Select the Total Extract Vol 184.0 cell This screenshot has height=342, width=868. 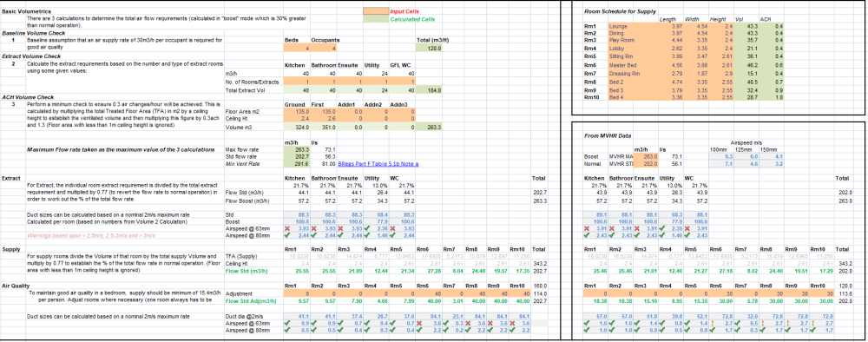coord(429,89)
